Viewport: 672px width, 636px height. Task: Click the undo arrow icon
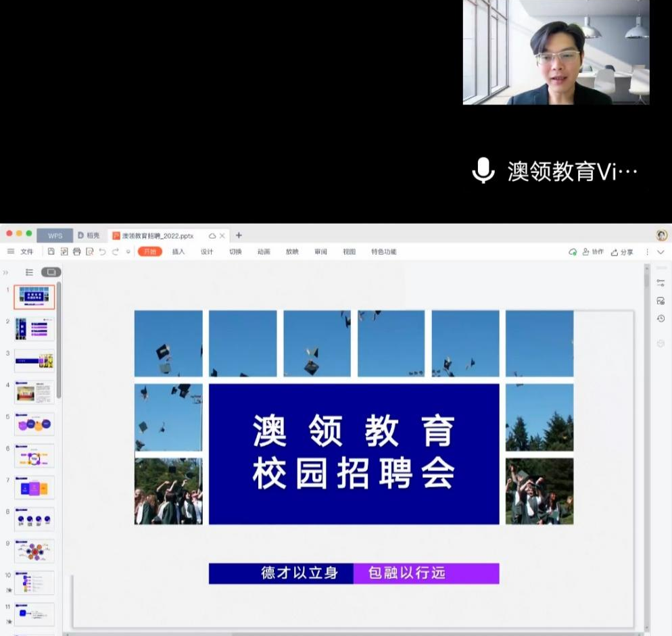tap(102, 252)
